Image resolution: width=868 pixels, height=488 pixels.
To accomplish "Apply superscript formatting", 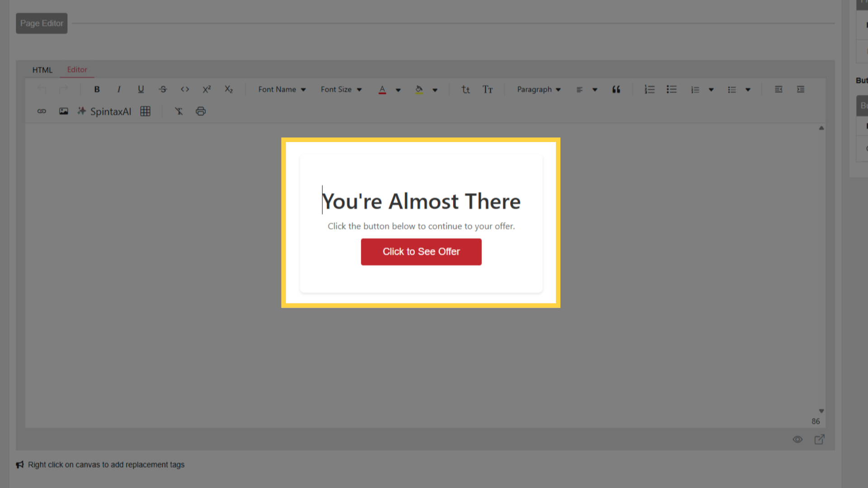I will coord(207,90).
